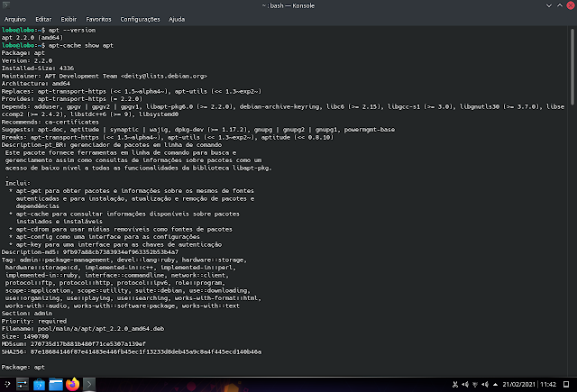Click the 'Tag: admin::package-management' line
577x392 pixels.
(124, 260)
